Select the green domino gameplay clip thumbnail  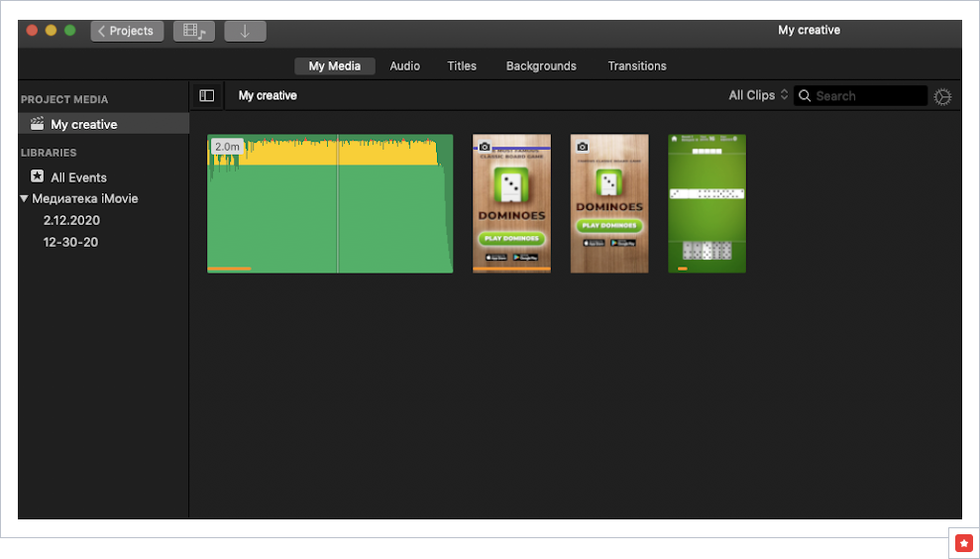[708, 203]
